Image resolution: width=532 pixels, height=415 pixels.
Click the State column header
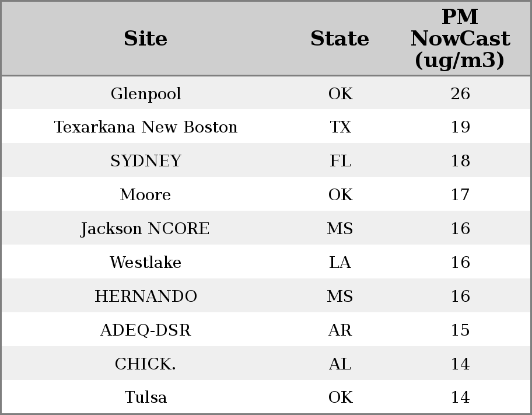click(x=339, y=39)
